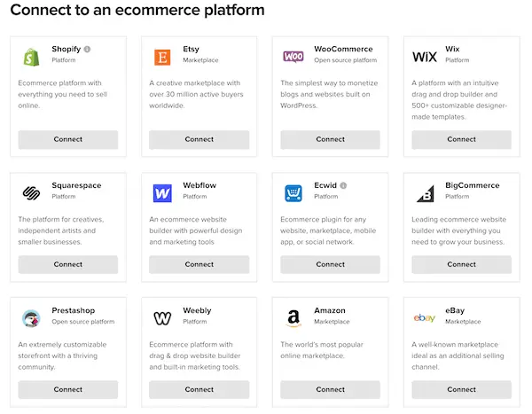The width and height of the screenshot is (532, 414).
Task: Connect WooCommerce
Action: pyautogui.click(x=330, y=139)
